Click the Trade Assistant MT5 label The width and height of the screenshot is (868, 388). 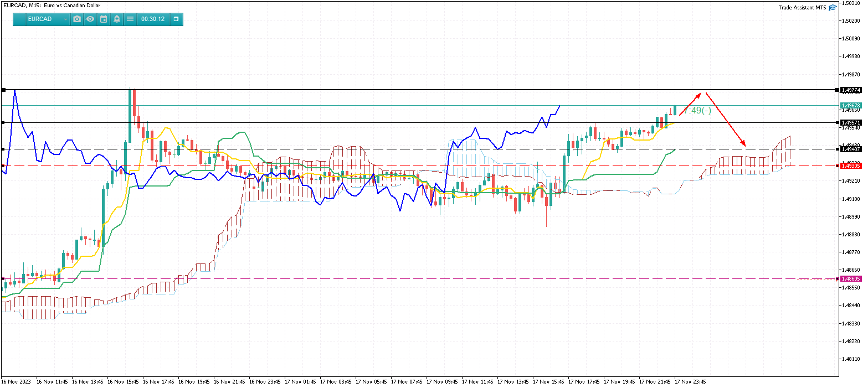(802, 8)
